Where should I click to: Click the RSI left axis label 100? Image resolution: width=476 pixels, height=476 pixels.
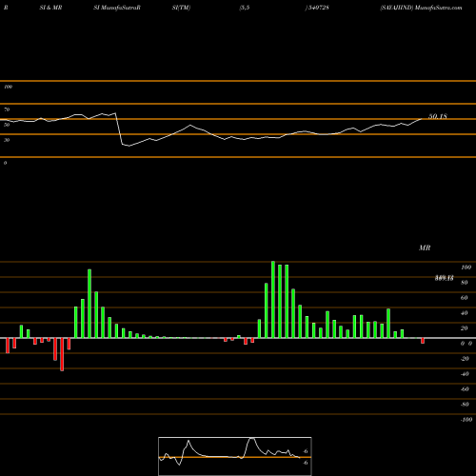8,87
